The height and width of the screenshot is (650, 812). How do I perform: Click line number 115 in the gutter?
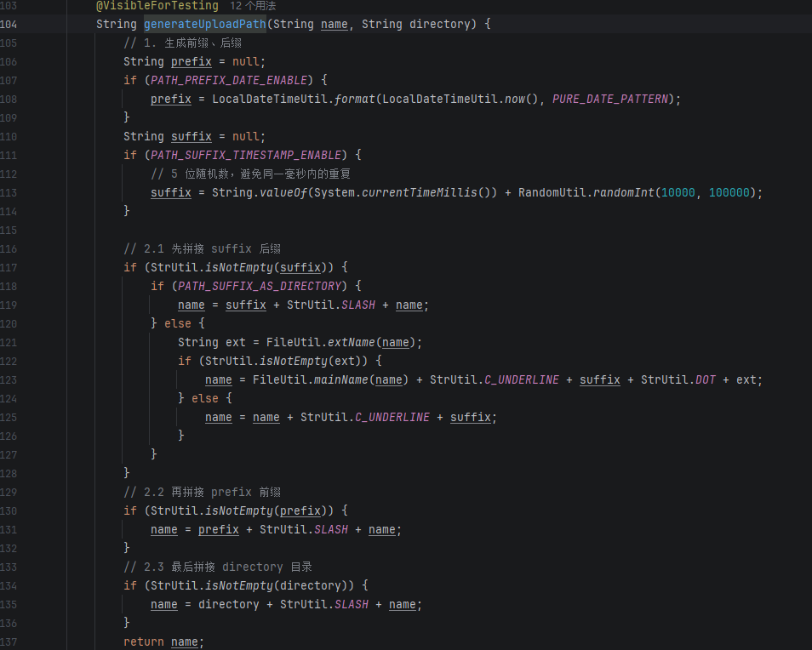point(9,230)
